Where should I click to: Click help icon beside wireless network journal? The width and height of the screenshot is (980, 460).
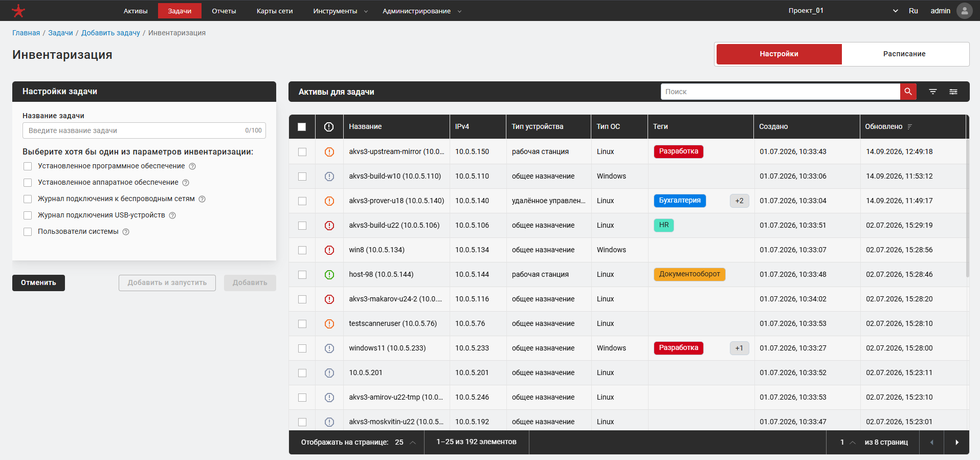[x=202, y=199]
